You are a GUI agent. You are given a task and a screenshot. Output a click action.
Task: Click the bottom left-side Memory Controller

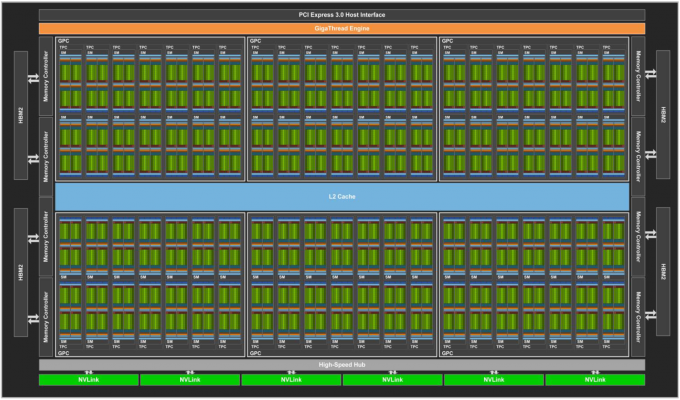coord(46,317)
